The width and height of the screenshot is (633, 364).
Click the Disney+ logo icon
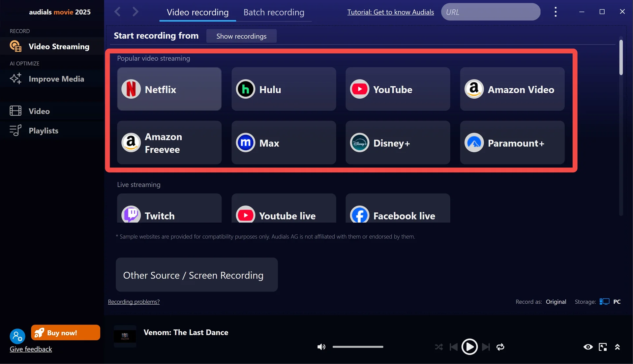[x=359, y=142]
